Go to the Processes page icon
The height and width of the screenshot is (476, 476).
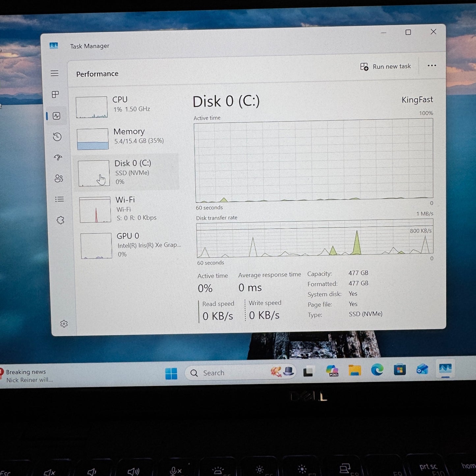[55, 95]
